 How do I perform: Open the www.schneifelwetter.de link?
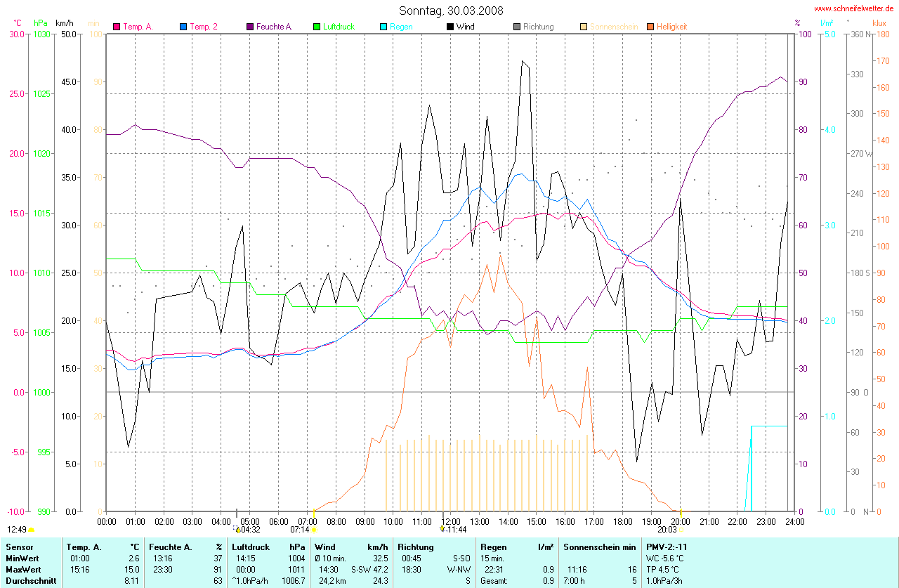[854, 8]
